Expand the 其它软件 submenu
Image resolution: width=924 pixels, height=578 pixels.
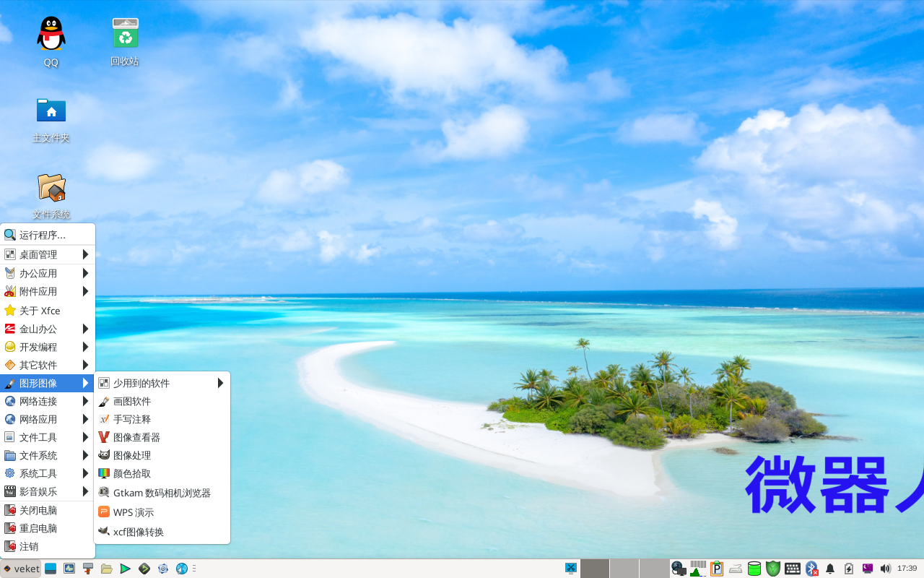click(x=48, y=365)
